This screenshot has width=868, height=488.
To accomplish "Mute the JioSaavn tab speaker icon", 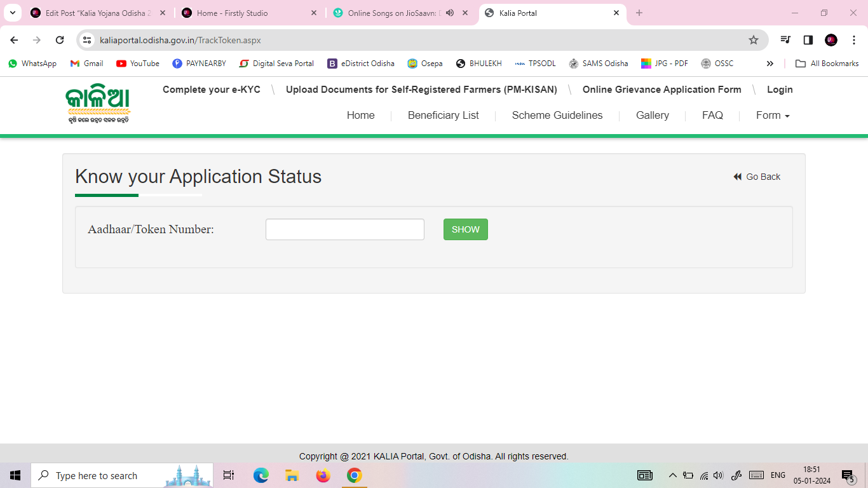I will 450,13.
